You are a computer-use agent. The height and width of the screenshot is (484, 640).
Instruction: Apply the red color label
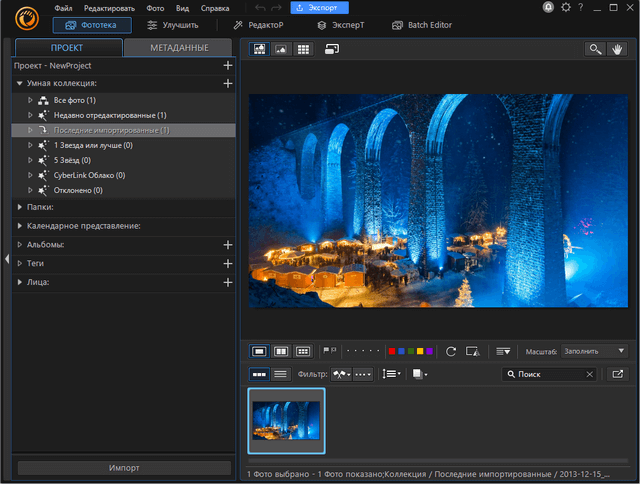(392, 351)
